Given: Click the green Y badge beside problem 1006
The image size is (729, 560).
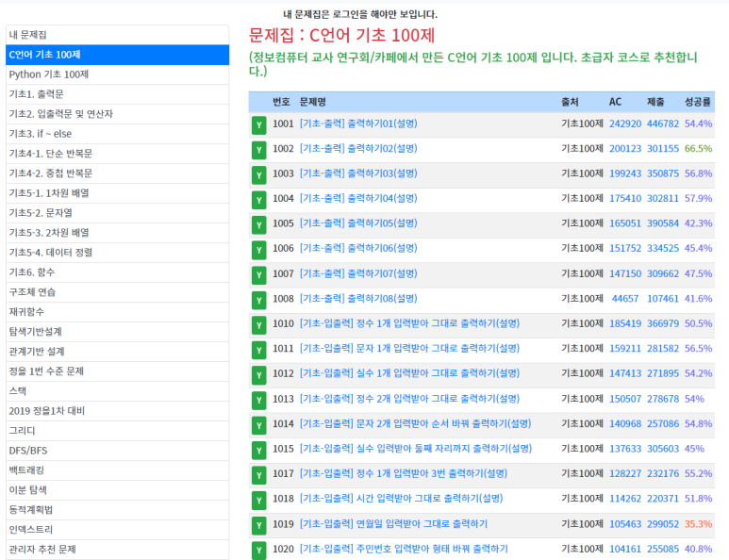Looking at the screenshot, I should [x=258, y=250].
